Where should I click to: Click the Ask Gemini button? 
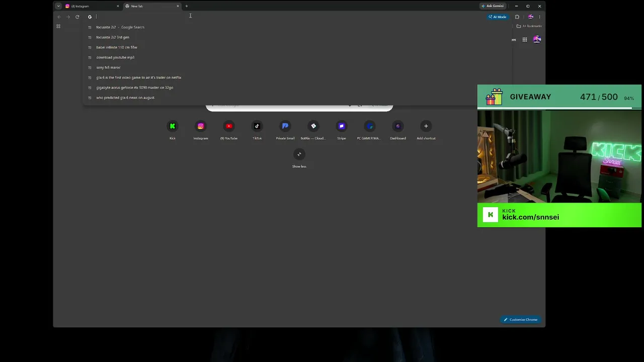(493, 6)
